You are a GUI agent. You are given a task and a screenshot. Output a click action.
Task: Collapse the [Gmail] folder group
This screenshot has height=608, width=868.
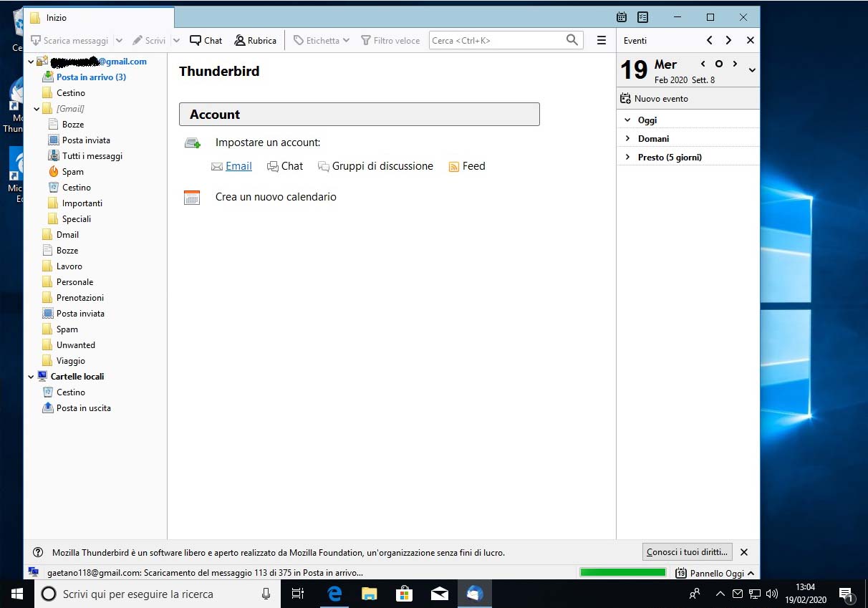click(x=37, y=109)
